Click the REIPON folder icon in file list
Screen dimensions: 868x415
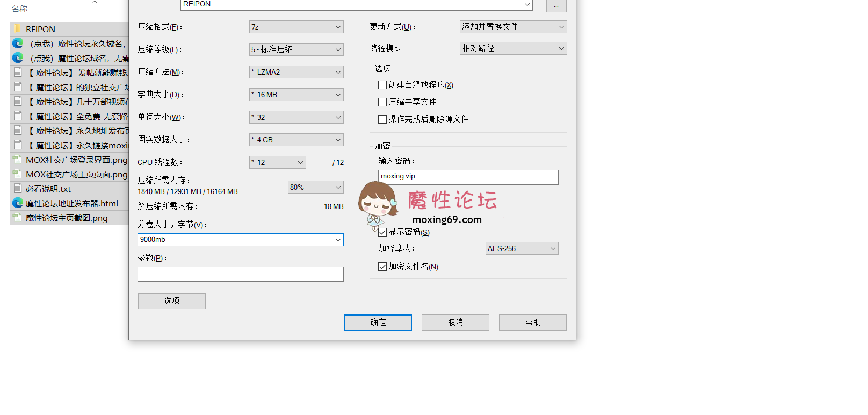click(x=17, y=29)
